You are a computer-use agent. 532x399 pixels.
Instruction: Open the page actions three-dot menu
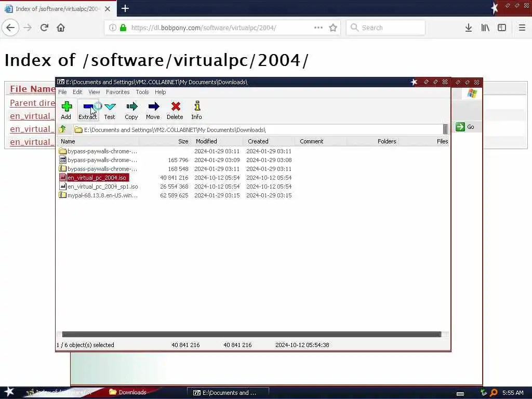[x=318, y=28]
